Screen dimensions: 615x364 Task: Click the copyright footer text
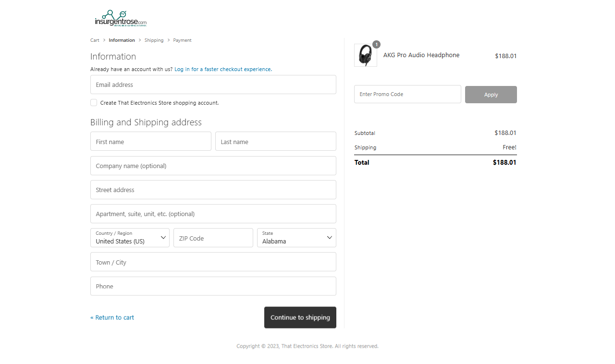[x=307, y=346]
